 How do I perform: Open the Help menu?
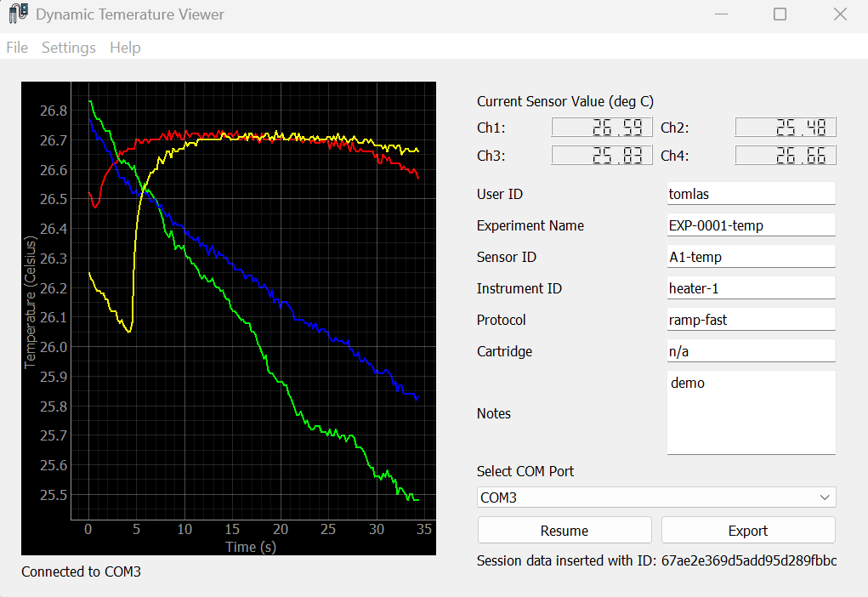tap(125, 48)
